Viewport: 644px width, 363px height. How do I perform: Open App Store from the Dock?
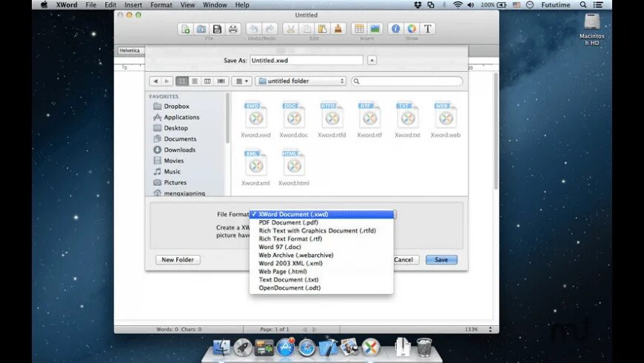286,347
